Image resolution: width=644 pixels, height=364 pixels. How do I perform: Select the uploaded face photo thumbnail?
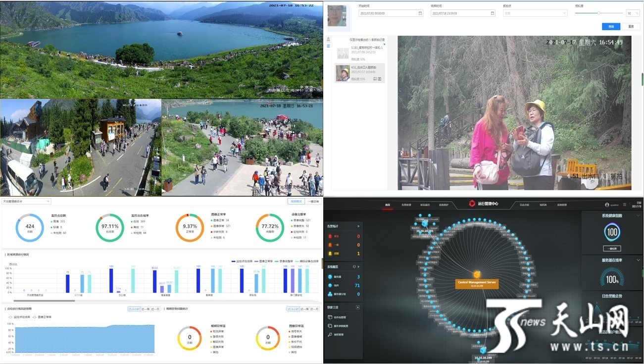337,15
